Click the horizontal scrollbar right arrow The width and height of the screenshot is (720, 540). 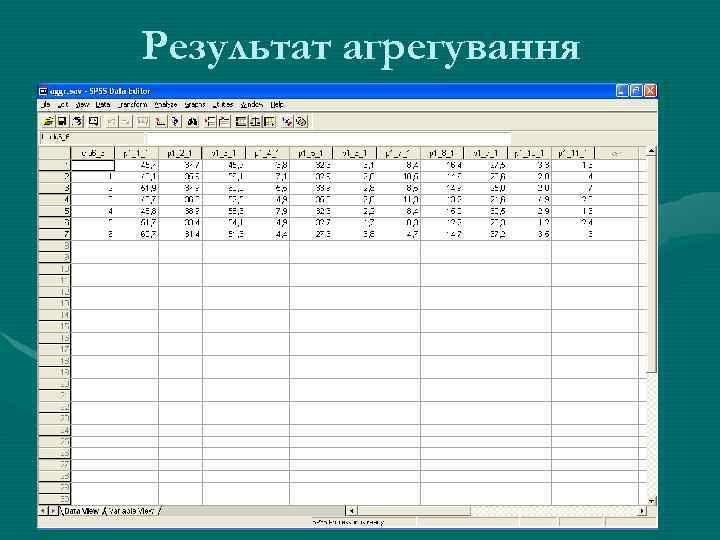pyautogui.click(x=641, y=511)
